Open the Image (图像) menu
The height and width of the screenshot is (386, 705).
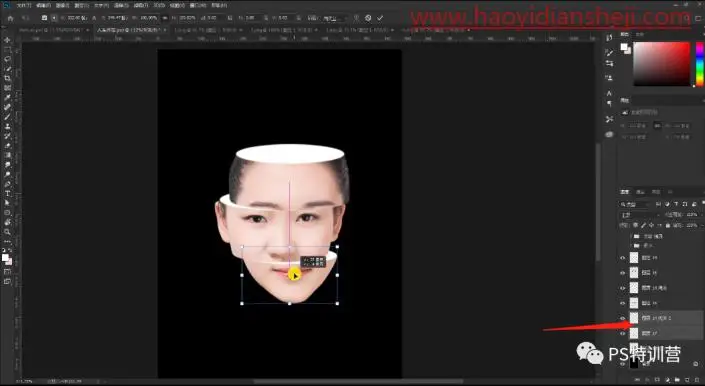(62, 5)
